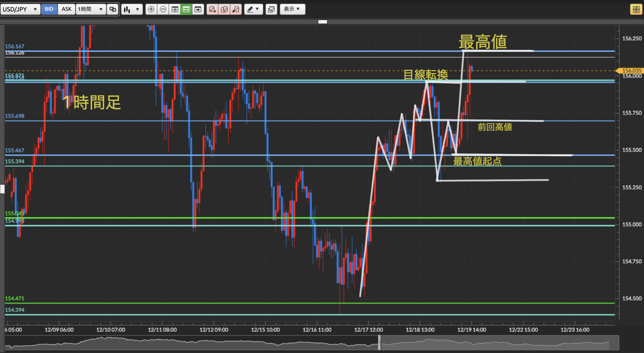Toggle the green horizontal fit-width button

point(186,9)
